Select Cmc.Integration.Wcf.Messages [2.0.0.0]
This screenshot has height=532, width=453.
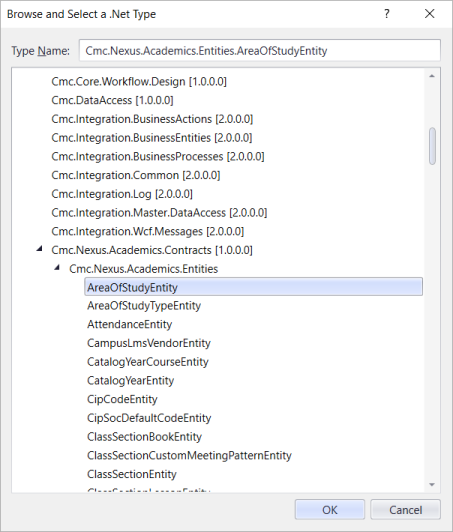[148, 231]
